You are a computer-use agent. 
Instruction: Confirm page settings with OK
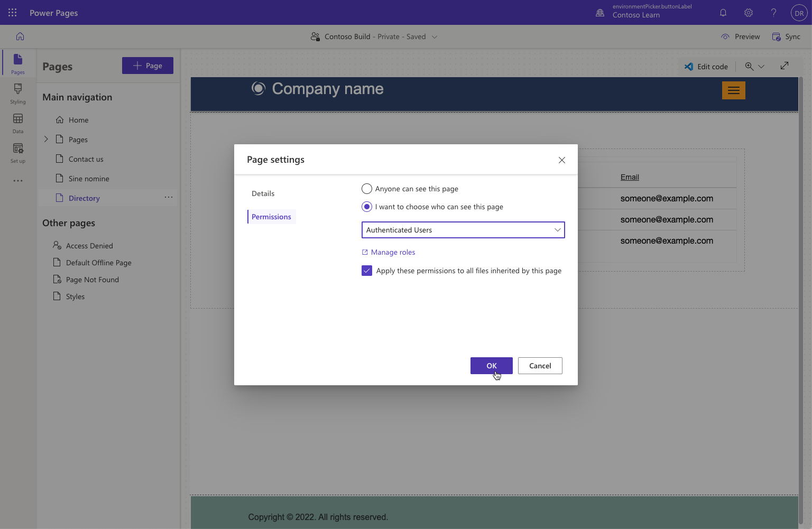[x=491, y=365]
